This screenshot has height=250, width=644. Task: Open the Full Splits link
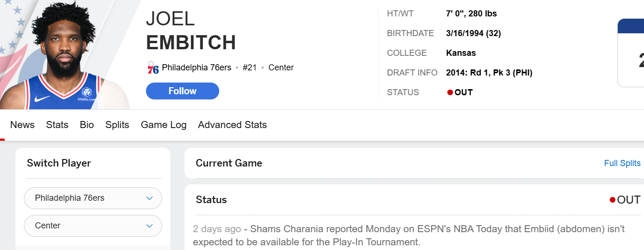(622, 163)
